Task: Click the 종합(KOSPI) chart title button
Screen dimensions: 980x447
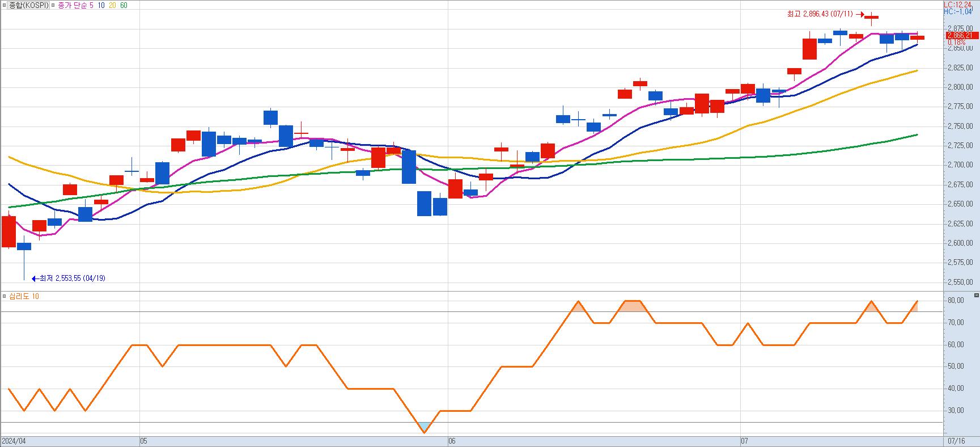Action: click(x=29, y=5)
